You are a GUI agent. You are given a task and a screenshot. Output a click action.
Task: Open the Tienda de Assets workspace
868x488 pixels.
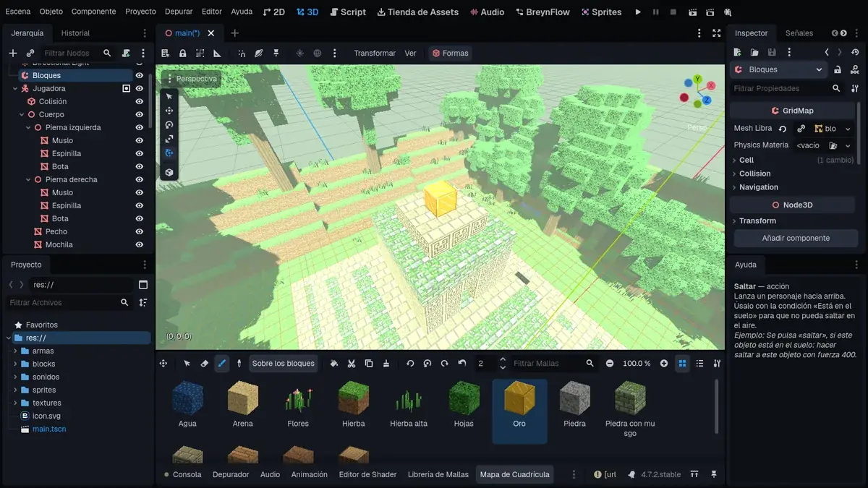click(x=417, y=12)
